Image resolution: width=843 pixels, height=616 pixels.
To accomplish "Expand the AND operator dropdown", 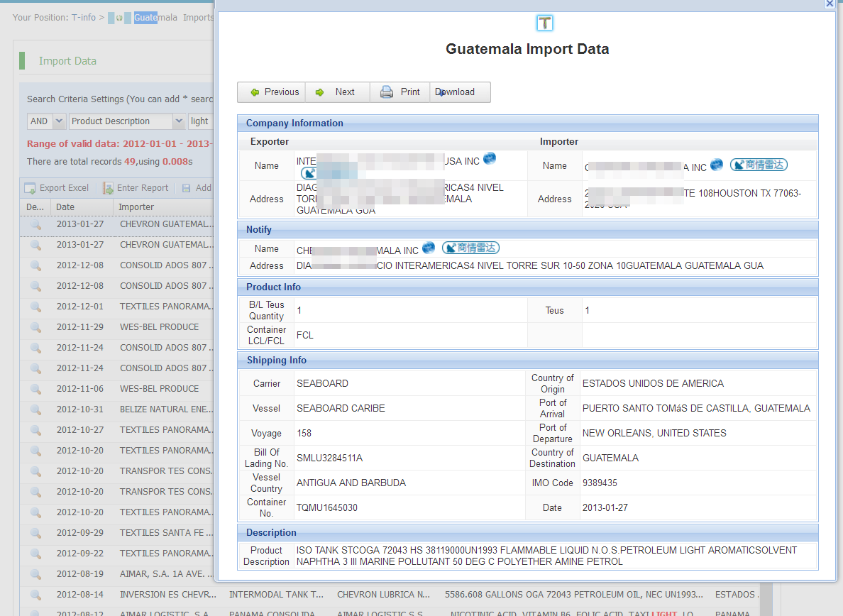I will [58, 121].
